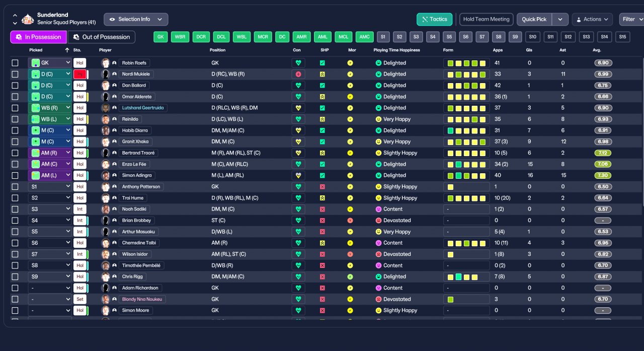Click Granit Xhaka condition heart icon
Viewport: 644px width, 351px height.
click(x=298, y=142)
